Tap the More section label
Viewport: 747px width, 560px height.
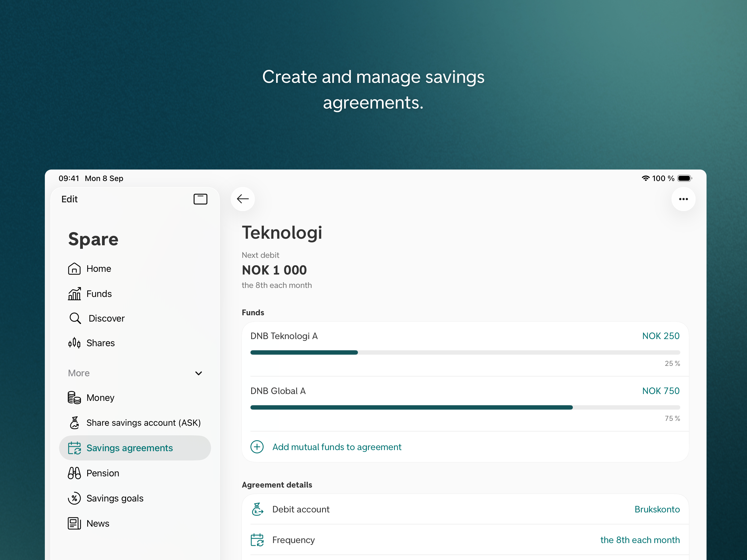pos(79,373)
